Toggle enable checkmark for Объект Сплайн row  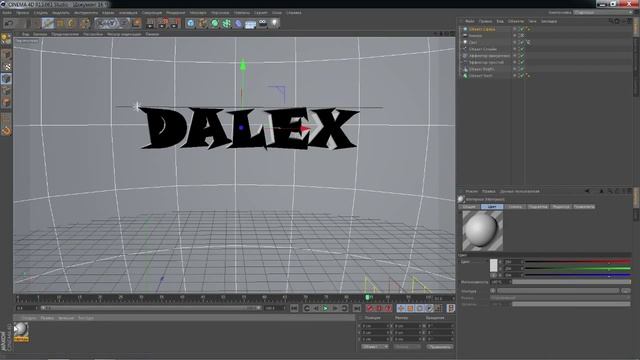click(522, 49)
